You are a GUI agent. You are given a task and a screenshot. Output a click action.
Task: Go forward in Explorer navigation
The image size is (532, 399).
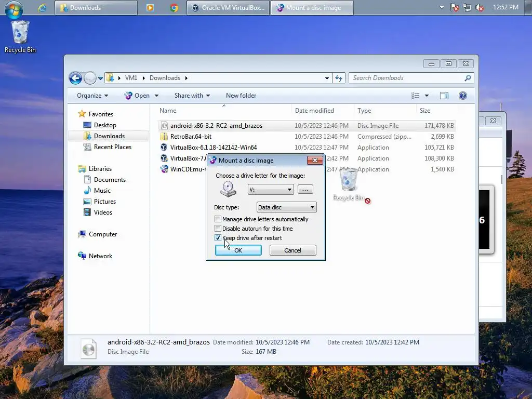click(90, 78)
